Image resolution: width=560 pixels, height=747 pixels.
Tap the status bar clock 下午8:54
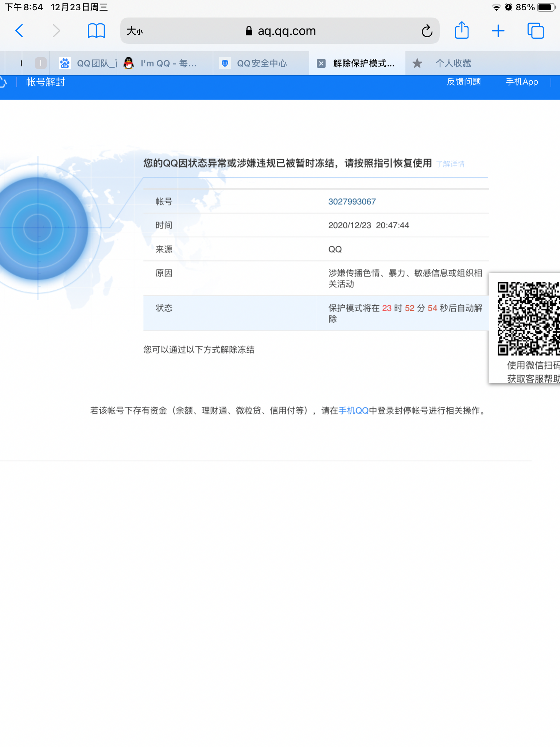click(24, 7)
